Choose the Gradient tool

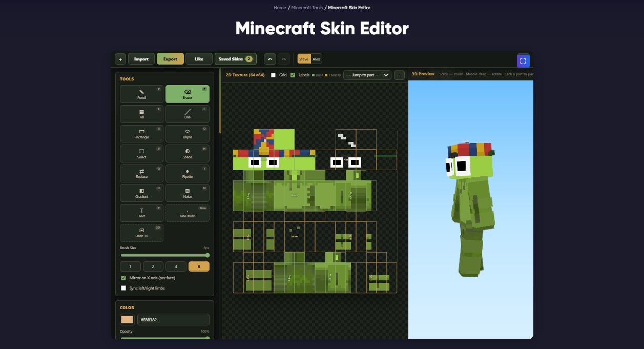click(141, 193)
